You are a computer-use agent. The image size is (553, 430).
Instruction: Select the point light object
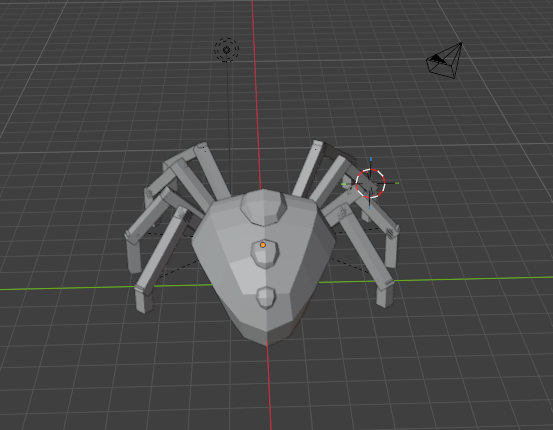pyautogui.click(x=226, y=50)
